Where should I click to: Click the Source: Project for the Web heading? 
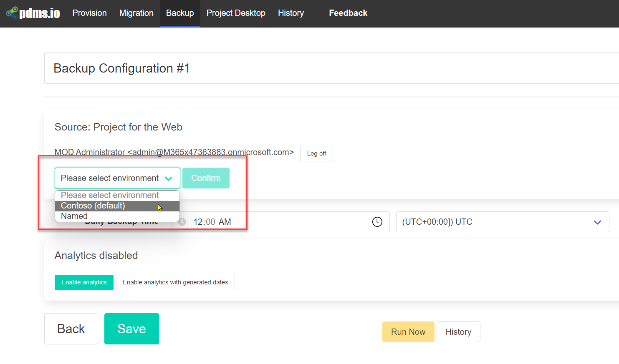(119, 127)
